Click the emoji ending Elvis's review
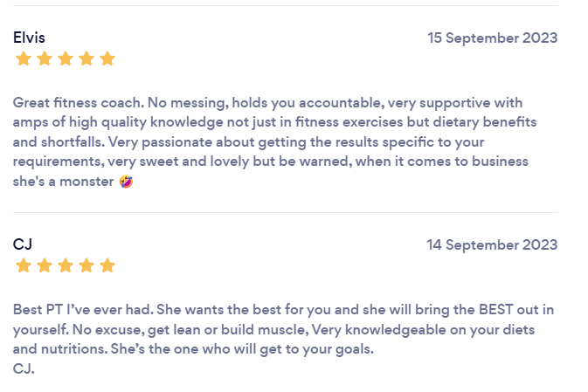Viewport: 588px width, 392px height. [x=126, y=182]
